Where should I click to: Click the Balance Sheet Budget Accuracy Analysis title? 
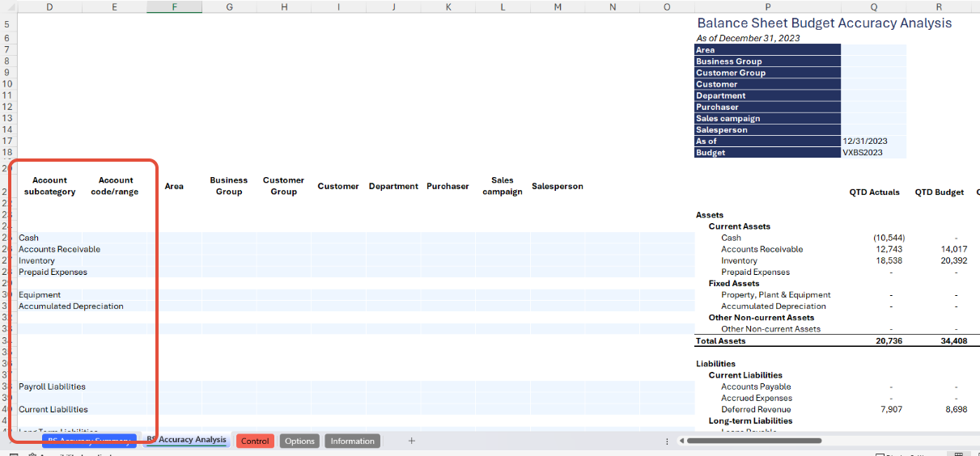[824, 23]
